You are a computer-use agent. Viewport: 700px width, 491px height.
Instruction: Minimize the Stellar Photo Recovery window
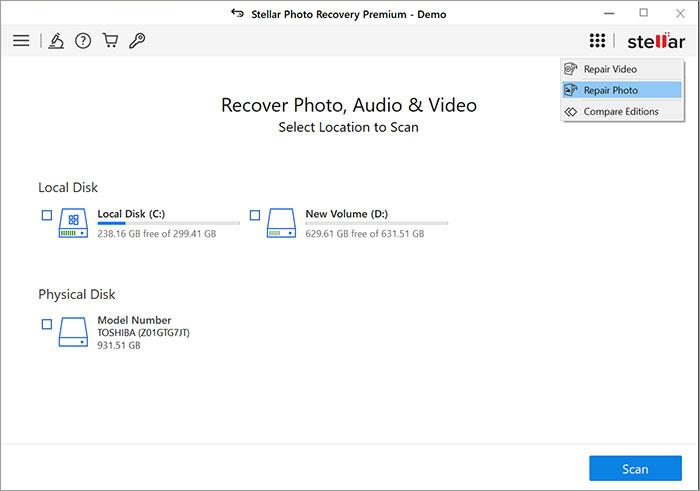click(x=609, y=13)
